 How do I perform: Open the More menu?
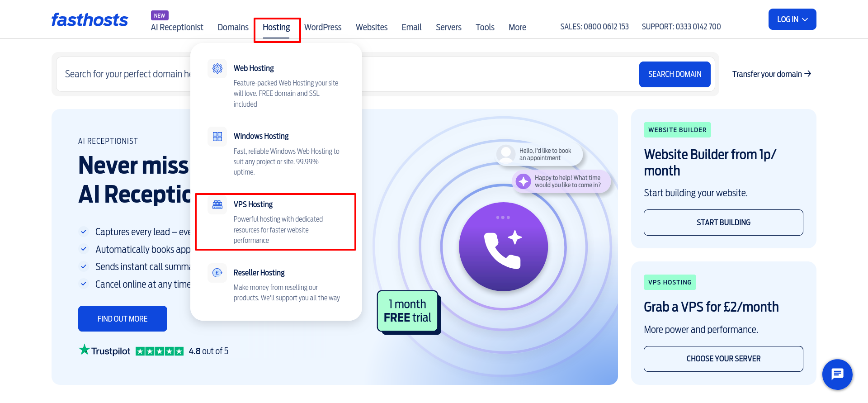point(517,27)
